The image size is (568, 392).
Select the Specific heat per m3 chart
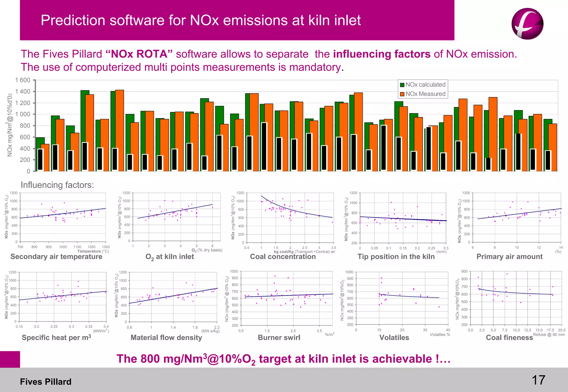click(x=63, y=297)
